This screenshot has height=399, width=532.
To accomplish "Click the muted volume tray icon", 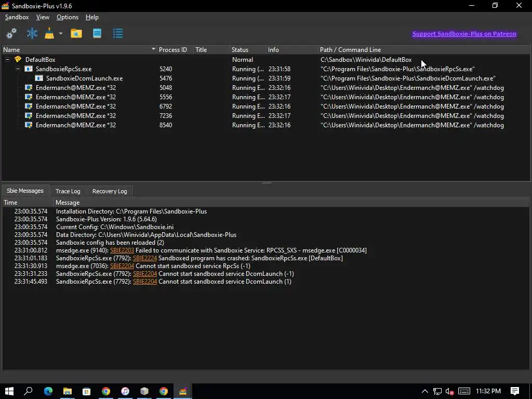I will [450, 391].
